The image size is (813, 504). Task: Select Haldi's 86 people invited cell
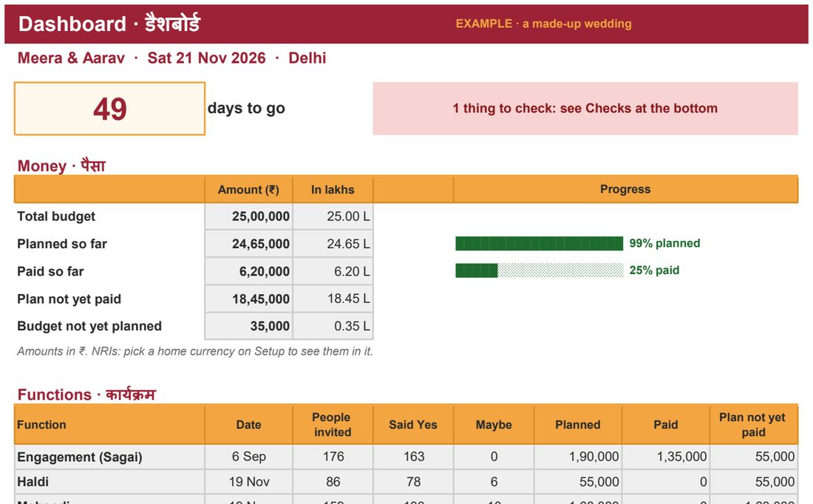tap(333, 482)
